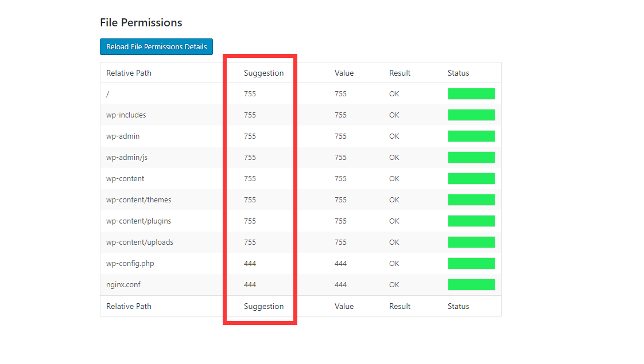Click the wp-content/plugins path
The image size is (644, 364).
point(138,221)
